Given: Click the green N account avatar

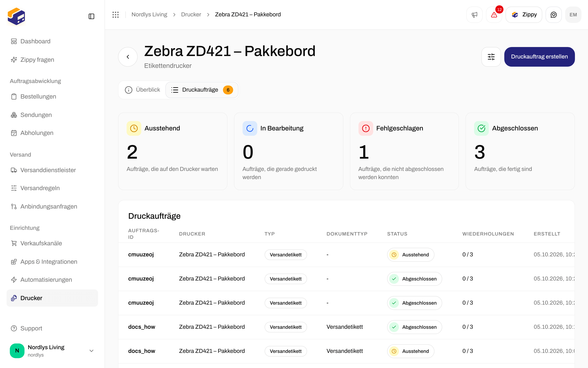Looking at the screenshot, I should pyautogui.click(x=17, y=351).
